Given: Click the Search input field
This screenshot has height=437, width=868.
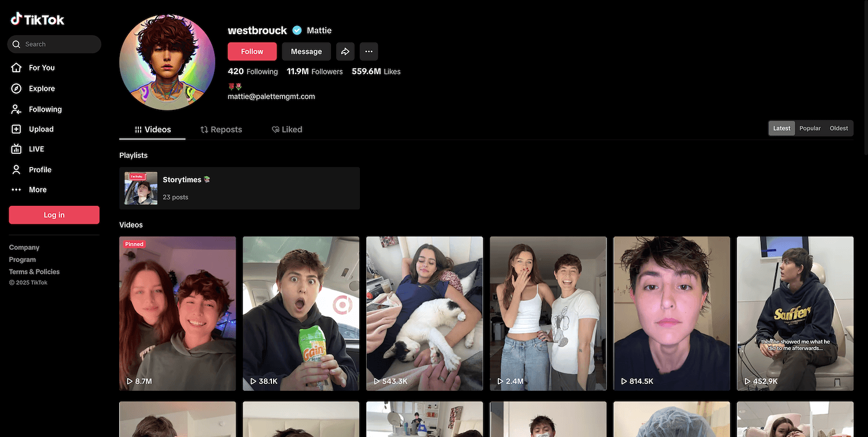Looking at the screenshot, I should (x=58, y=44).
